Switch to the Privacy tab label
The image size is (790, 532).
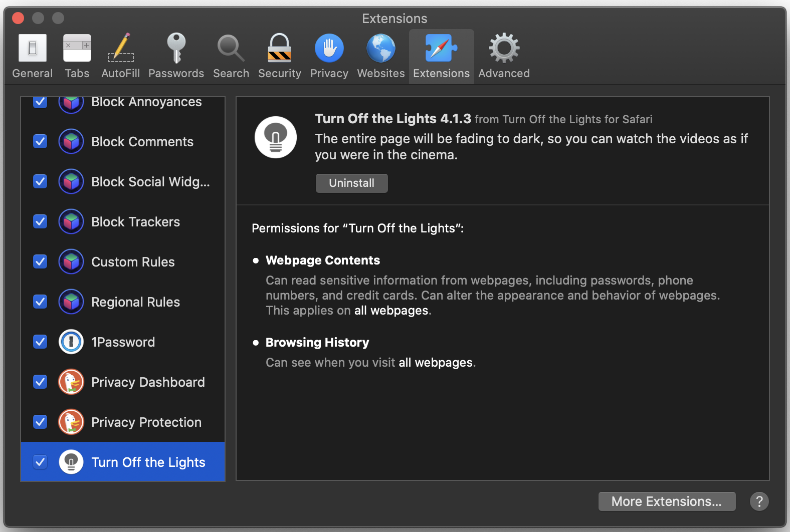[329, 74]
